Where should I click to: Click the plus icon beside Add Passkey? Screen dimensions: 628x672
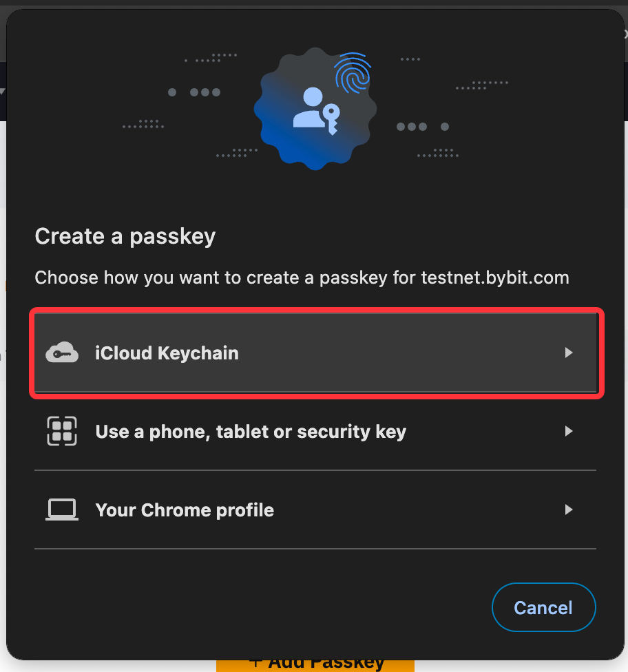[x=255, y=663]
